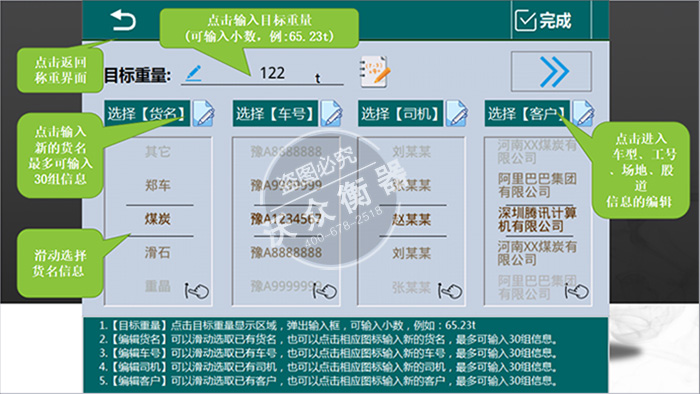Image resolution: width=700 pixels, height=394 pixels.
Task: Click the back arrow to return
Action: [x=123, y=21]
